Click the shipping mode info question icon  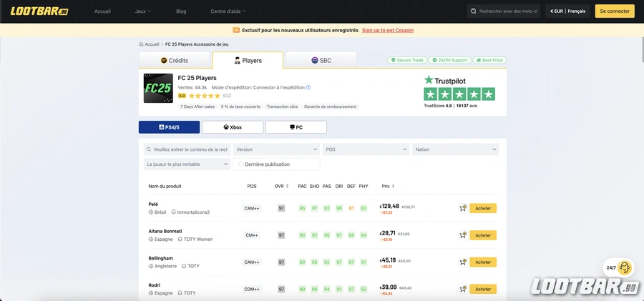click(308, 87)
